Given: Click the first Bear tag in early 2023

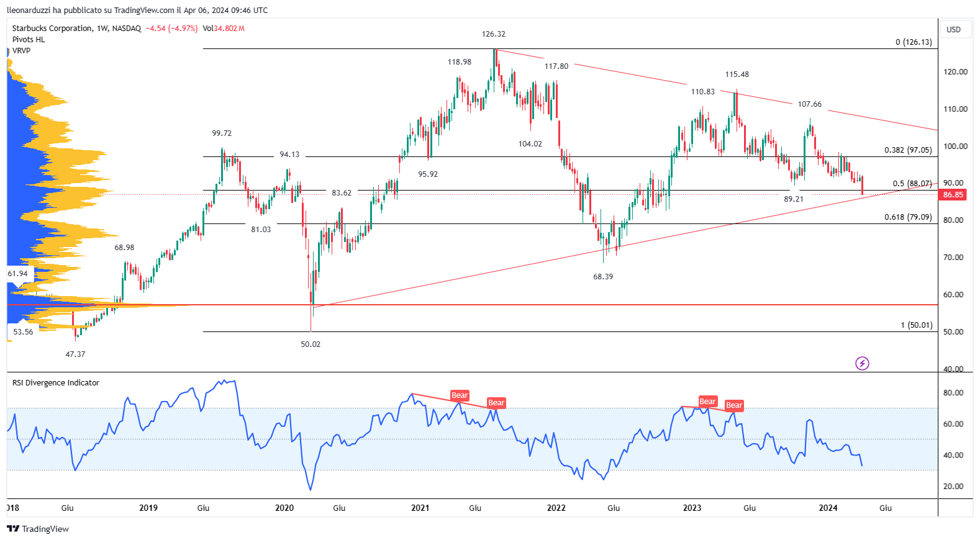Looking at the screenshot, I should point(708,402).
